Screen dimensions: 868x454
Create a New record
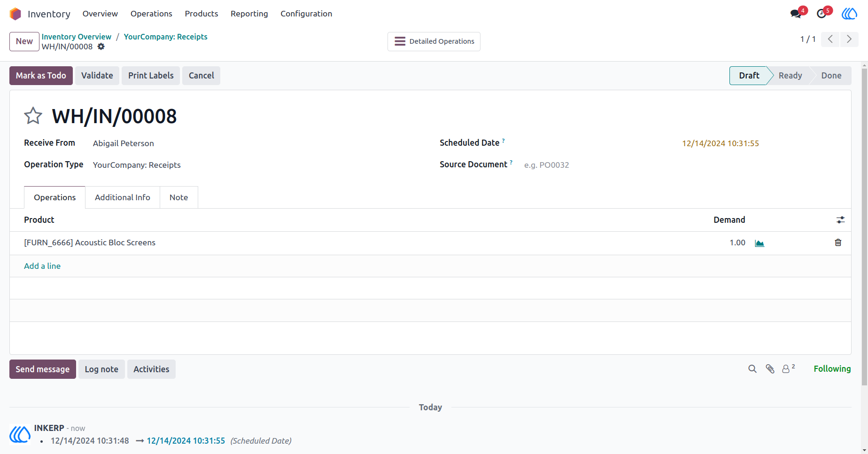point(24,41)
